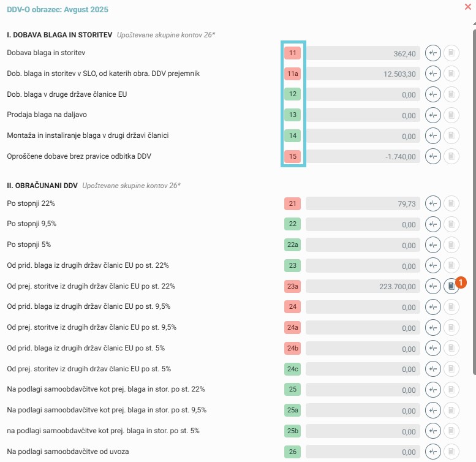This screenshot has height=462, width=476.
Task: Click the plus/minus icon for field 15
Action: (x=433, y=156)
